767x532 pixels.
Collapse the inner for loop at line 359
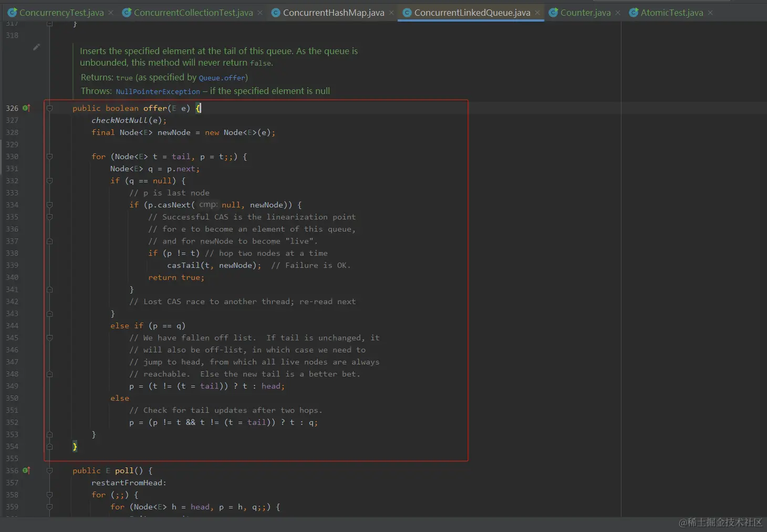coord(49,507)
